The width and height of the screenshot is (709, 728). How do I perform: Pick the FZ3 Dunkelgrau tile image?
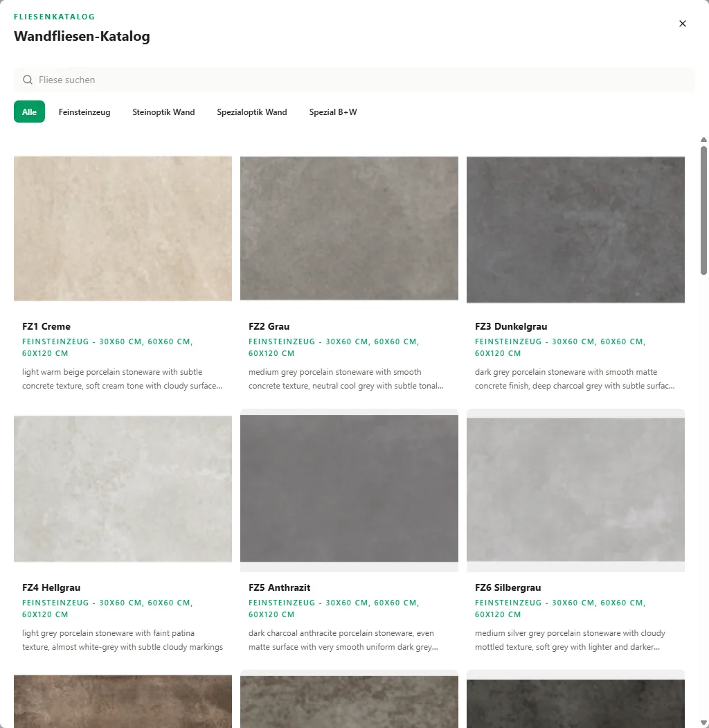pyautogui.click(x=576, y=229)
